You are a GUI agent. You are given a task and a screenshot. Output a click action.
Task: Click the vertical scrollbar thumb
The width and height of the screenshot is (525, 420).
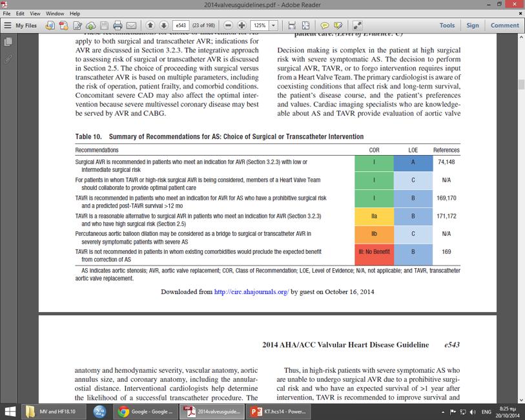coord(521,84)
